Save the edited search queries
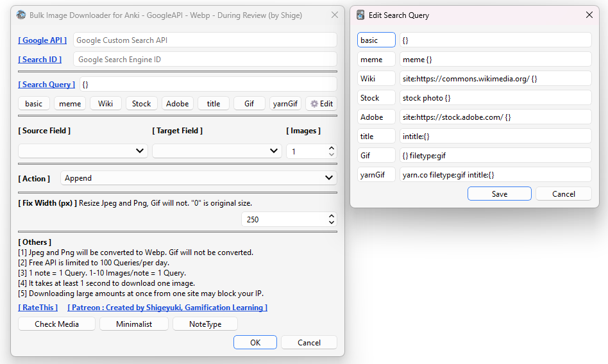 (499, 194)
